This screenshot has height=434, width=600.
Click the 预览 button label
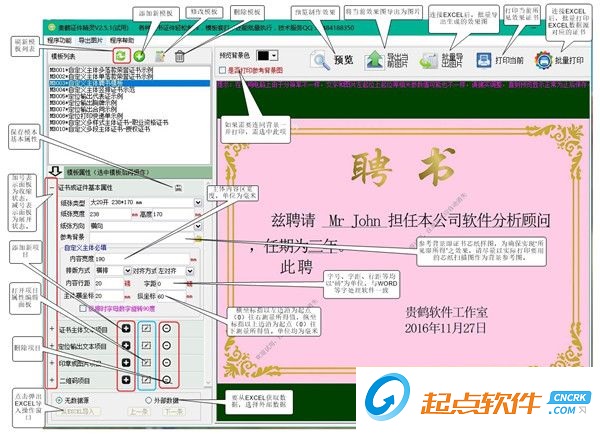[x=344, y=60]
